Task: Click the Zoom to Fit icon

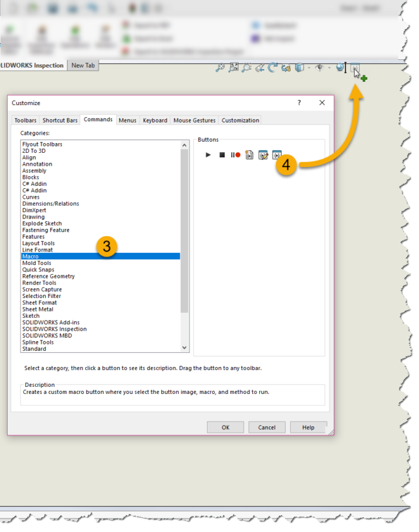Action: coord(220,67)
